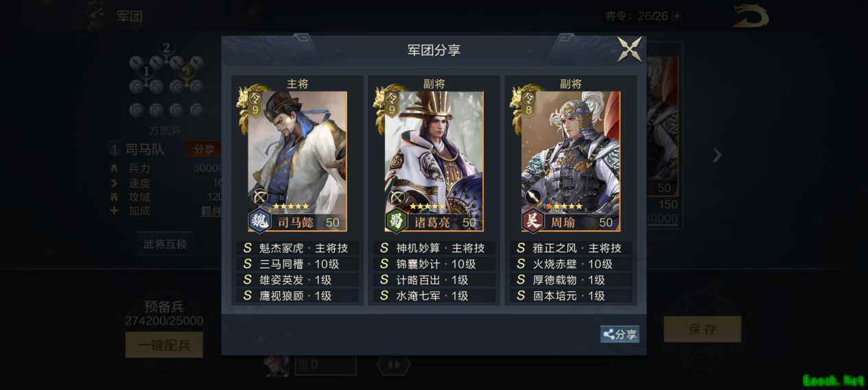Select the 周瑜 general card portrait
The image size is (868, 390).
tap(570, 161)
